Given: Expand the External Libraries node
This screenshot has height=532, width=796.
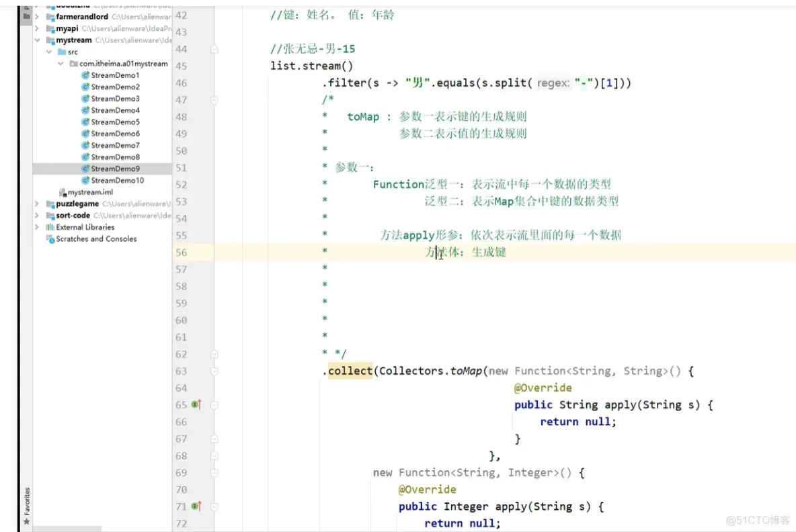Looking at the screenshot, I should pyautogui.click(x=37, y=227).
